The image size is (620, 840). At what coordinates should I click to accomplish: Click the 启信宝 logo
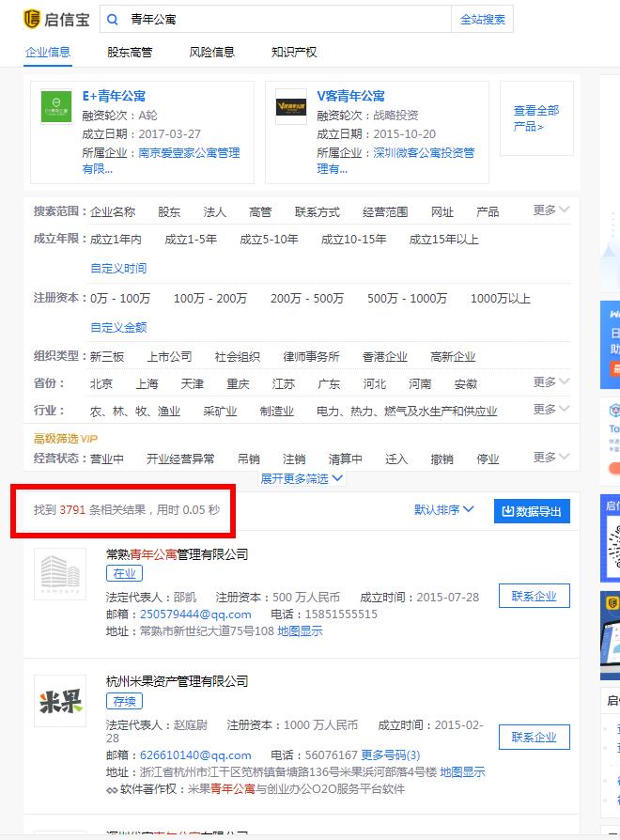[x=56, y=20]
